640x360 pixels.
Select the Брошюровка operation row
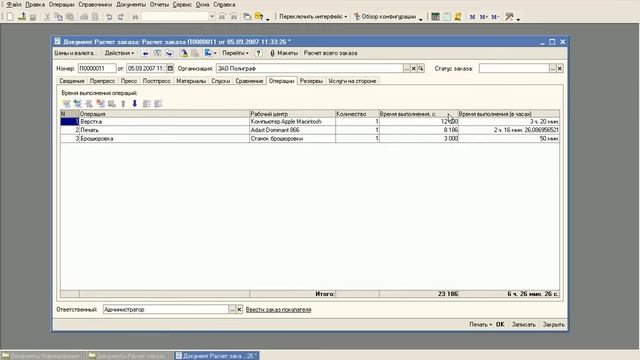pyautogui.click(x=310, y=139)
